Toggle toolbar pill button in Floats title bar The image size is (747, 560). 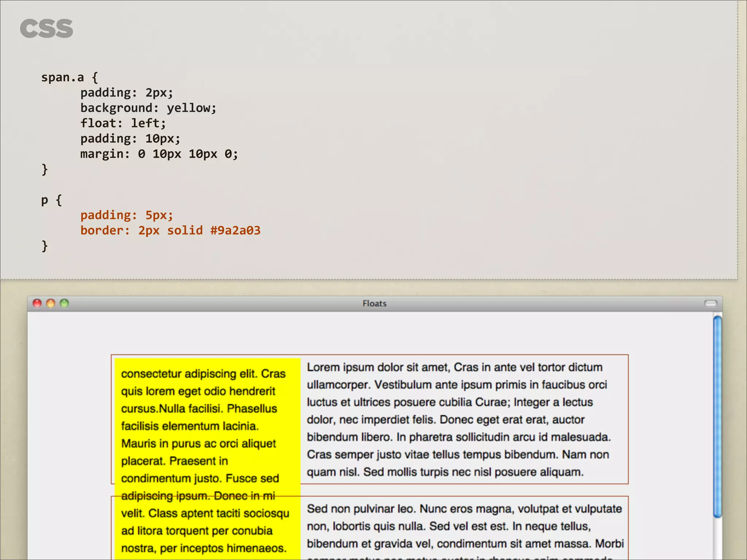(x=711, y=303)
